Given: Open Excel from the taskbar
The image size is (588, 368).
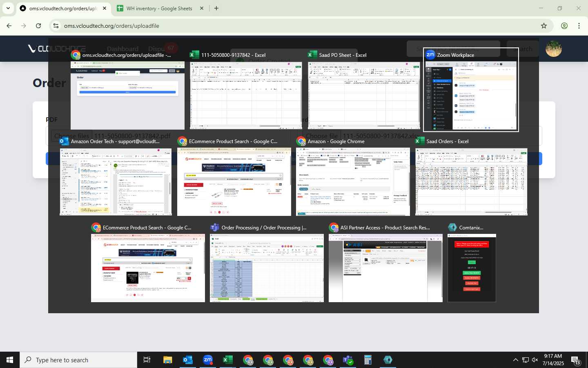Looking at the screenshot, I should click(228, 360).
